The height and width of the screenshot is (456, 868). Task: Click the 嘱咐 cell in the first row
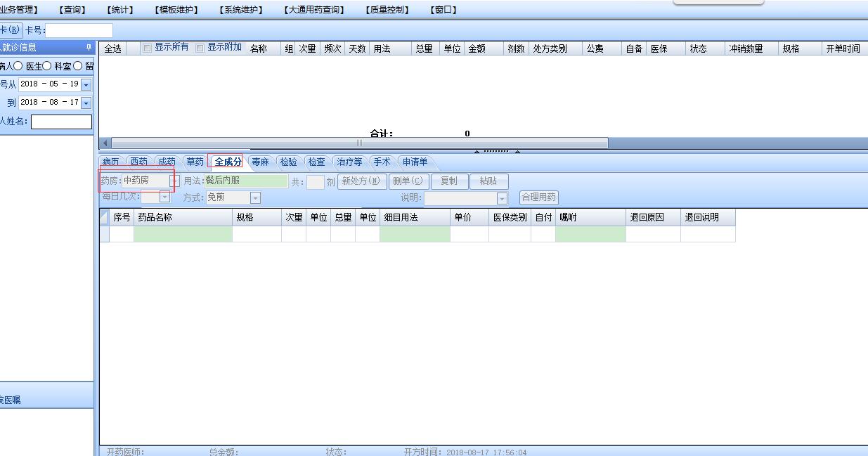tap(590, 234)
